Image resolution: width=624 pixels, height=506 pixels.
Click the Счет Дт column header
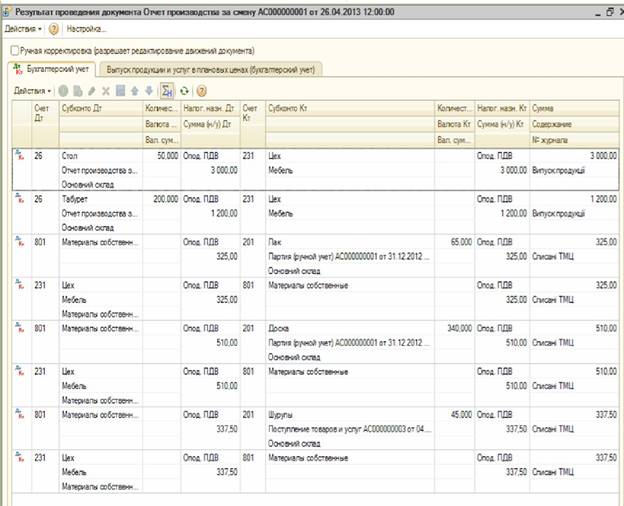45,124
